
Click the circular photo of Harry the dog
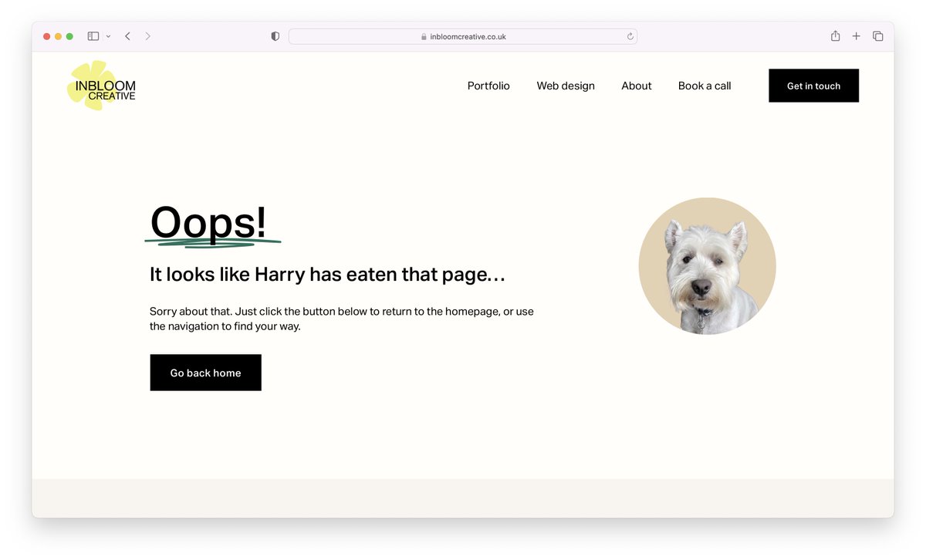point(707,266)
